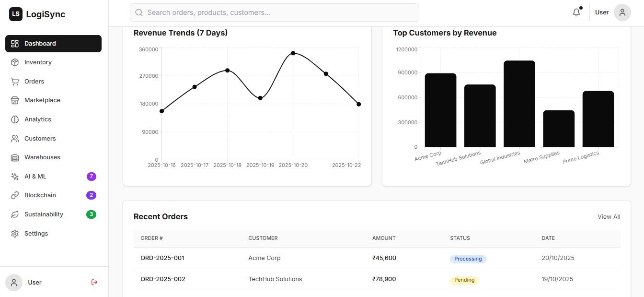644x297 pixels.
Task: Open Settings from the sidebar
Action: [36, 234]
